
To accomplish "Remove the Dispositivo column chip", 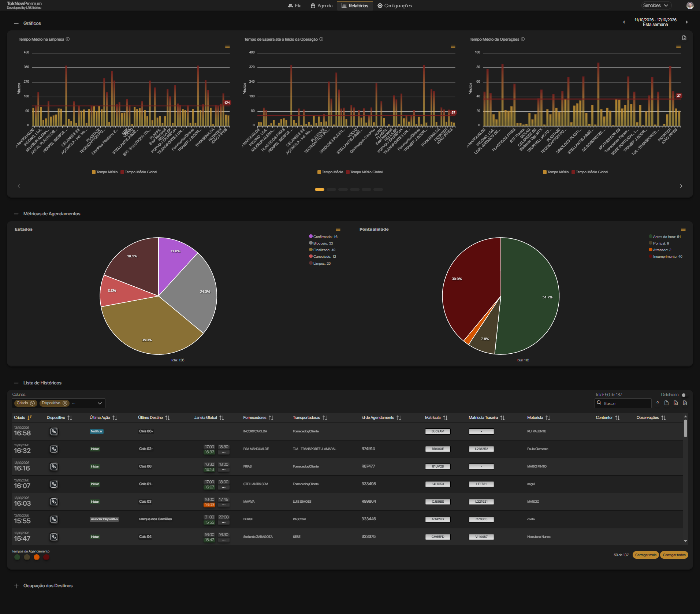I will (x=65, y=403).
